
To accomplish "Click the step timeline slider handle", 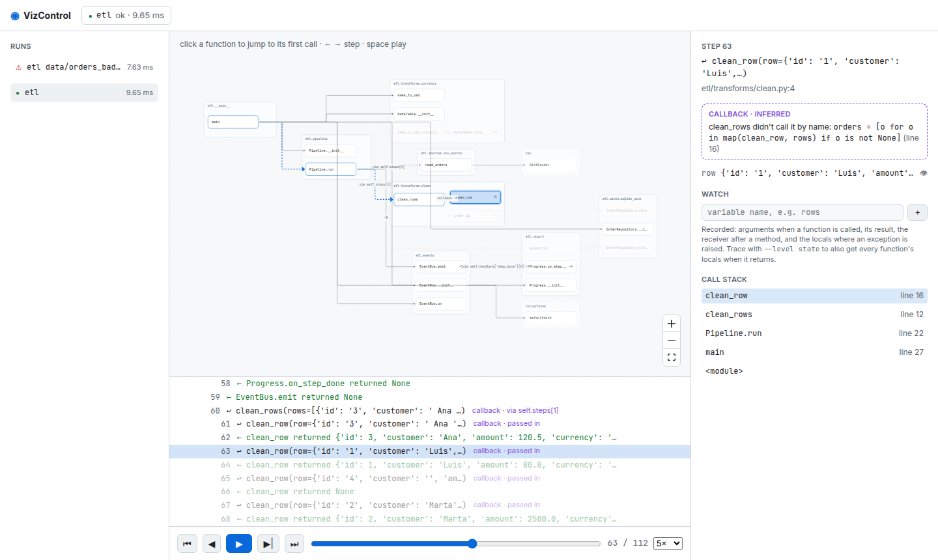I will pos(472,543).
